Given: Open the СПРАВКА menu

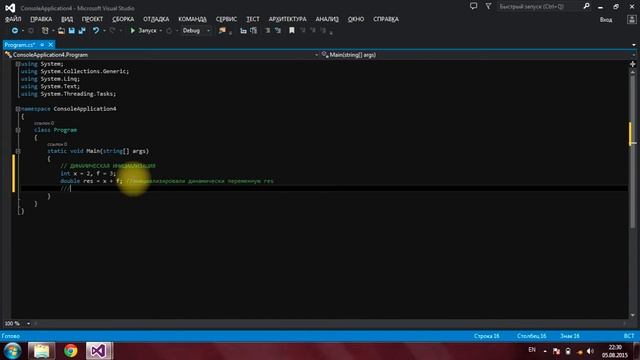Looking at the screenshot, I should 386,19.
